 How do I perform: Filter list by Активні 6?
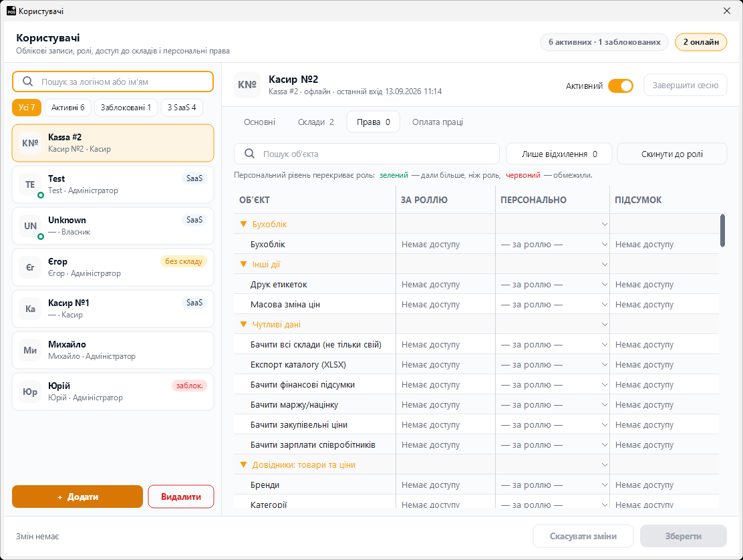coord(67,108)
